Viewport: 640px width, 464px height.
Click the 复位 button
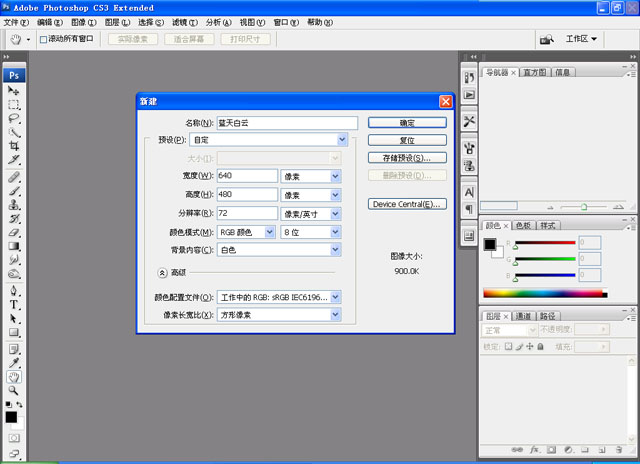click(x=407, y=140)
